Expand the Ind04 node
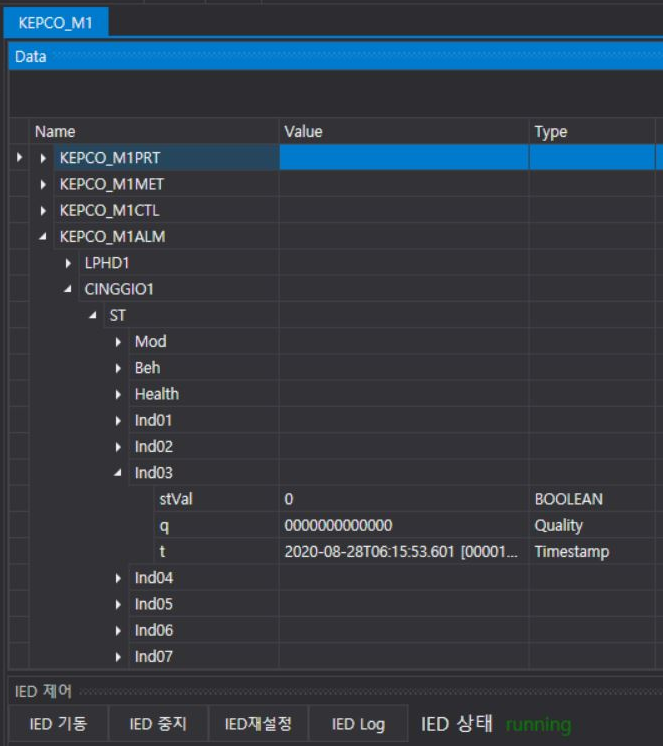663x746 pixels. tap(118, 578)
